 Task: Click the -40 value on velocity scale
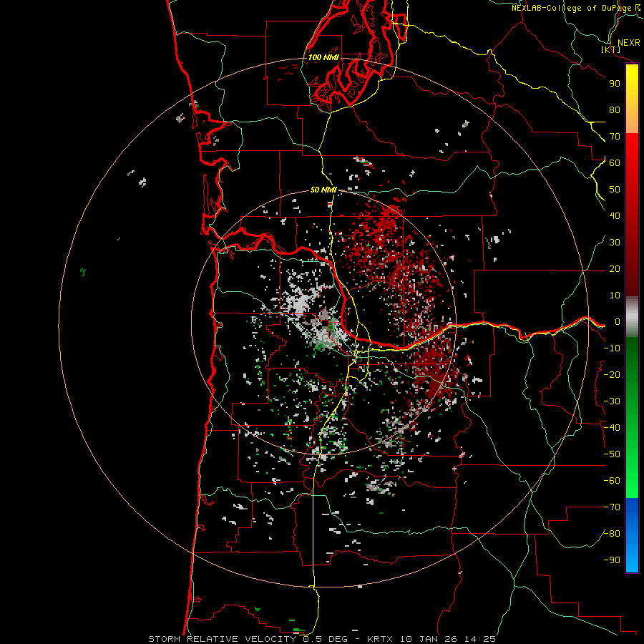click(612, 428)
